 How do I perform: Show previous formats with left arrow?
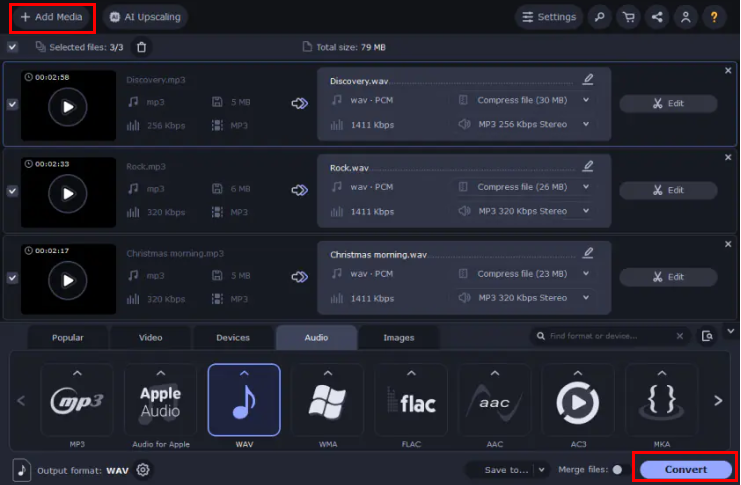pos(21,401)
